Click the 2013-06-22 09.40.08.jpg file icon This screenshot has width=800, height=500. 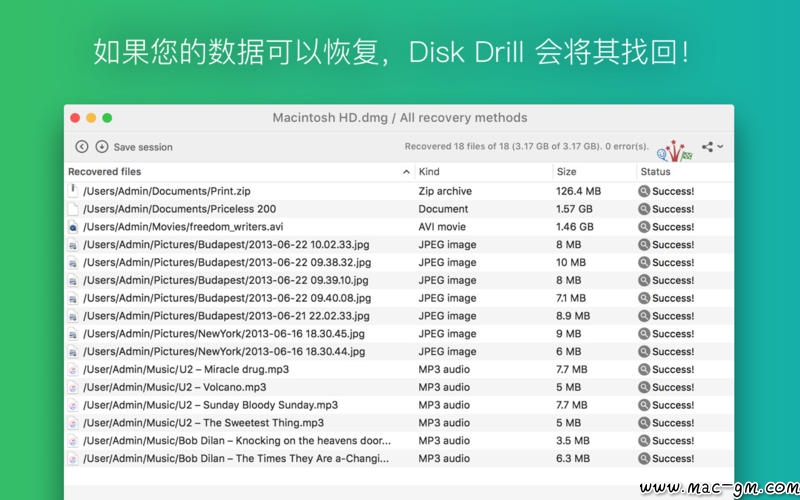click(73, 298)
